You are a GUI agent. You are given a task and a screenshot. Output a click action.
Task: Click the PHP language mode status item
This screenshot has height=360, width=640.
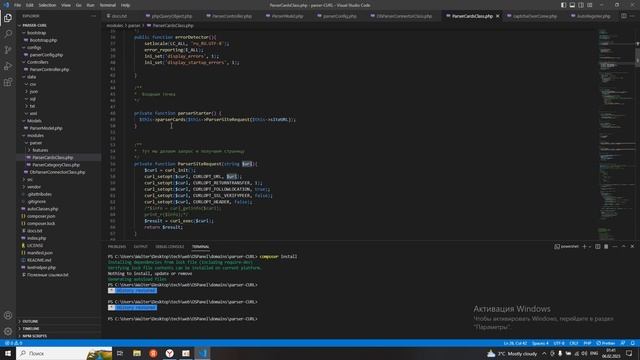(x=587, y=343)
